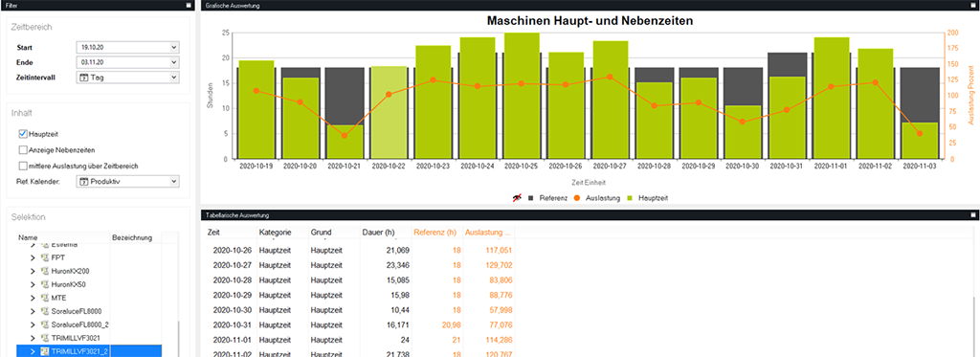This screenshot has height=357, width=980.
Task: Click the HuronKX200 machine icon
Action: [x=44, y=271]
